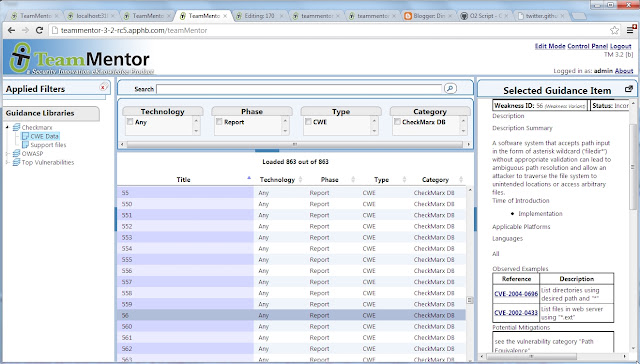Image resolution: width=640 pixels, height=364 pixels.
Task: Toggle the CWE type checkbox
Action: click(x=308, y=122)
